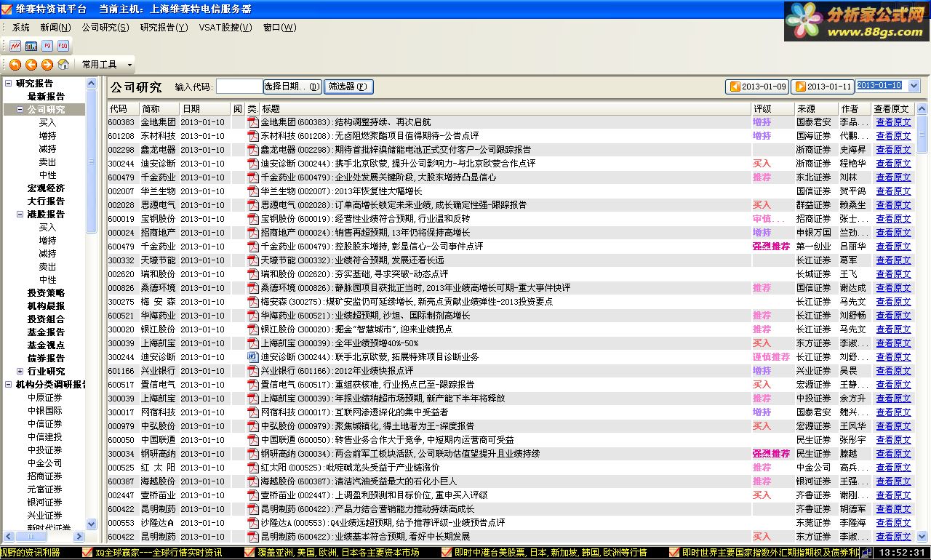Open the 窗口(W) menu

click(x=280, y=28)
